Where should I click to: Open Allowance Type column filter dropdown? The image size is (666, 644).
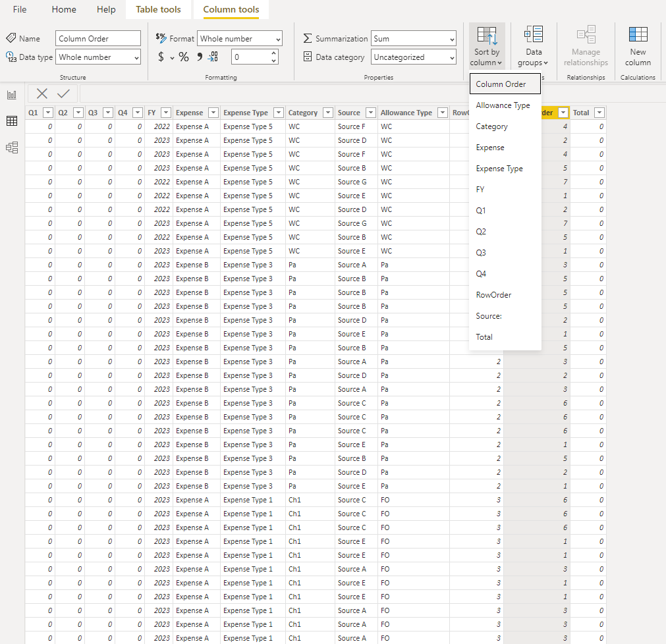tap(443, 113)
